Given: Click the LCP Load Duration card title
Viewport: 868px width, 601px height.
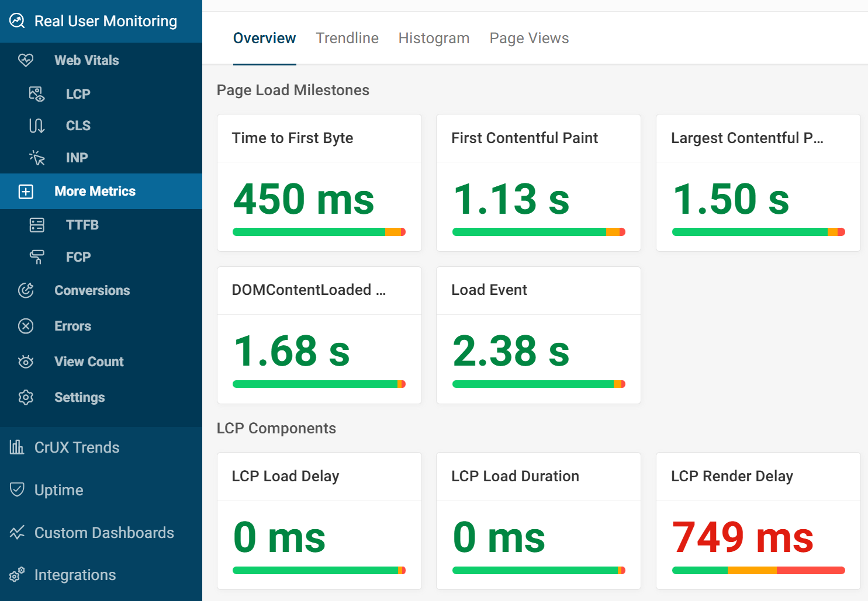Looking at the screenshot, I should [515, 476].
